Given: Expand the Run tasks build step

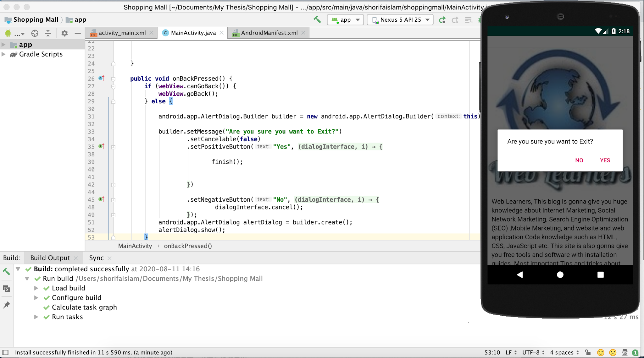Looking at the screenshot, I should [x=36, y=317].
